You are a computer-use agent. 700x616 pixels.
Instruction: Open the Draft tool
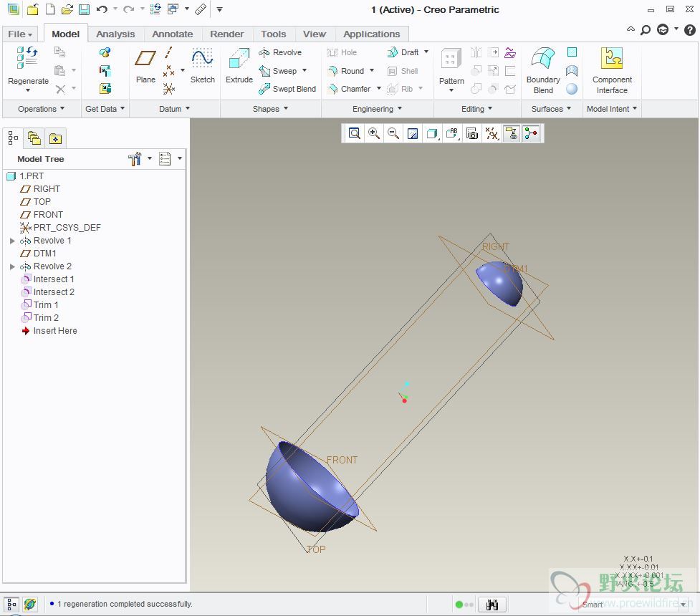pos(403,53)
